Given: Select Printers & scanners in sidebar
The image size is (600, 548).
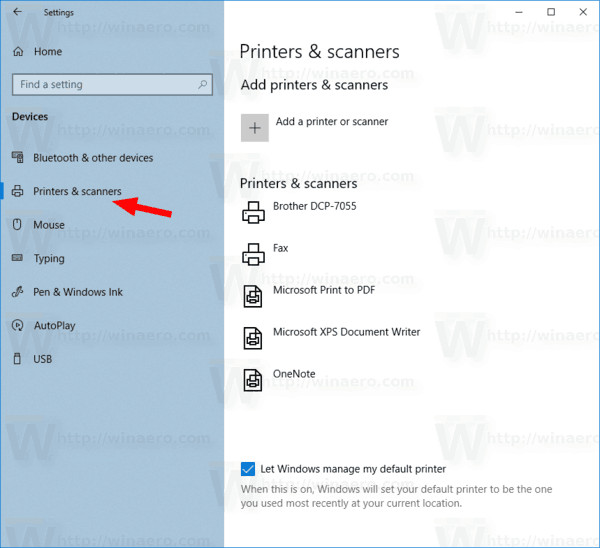Looking at the screenshot, I should pos(77,191).
